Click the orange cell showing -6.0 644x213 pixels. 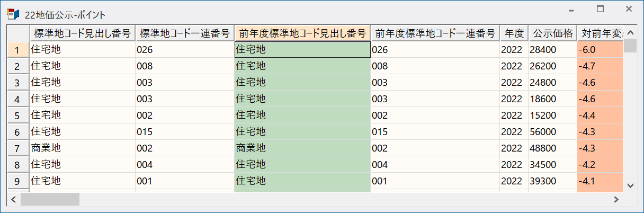(x=601, y=50)
